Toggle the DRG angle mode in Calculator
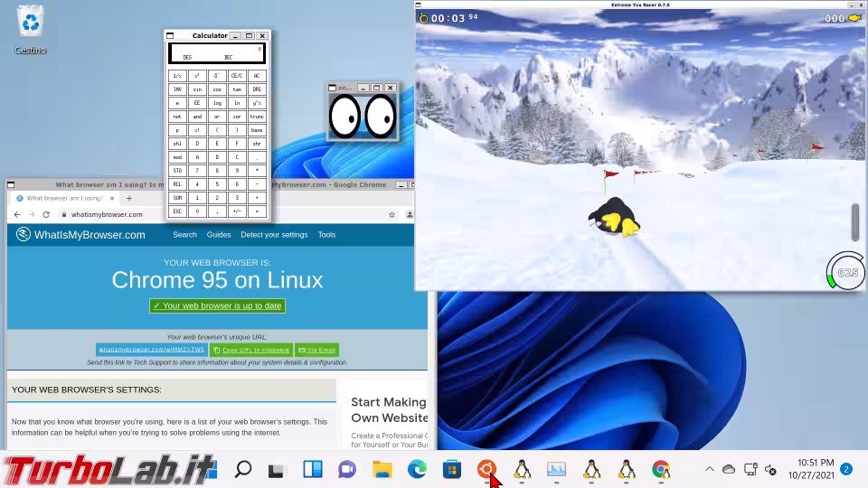This screenshot has width=868, height=488. [x=257, y=89]
